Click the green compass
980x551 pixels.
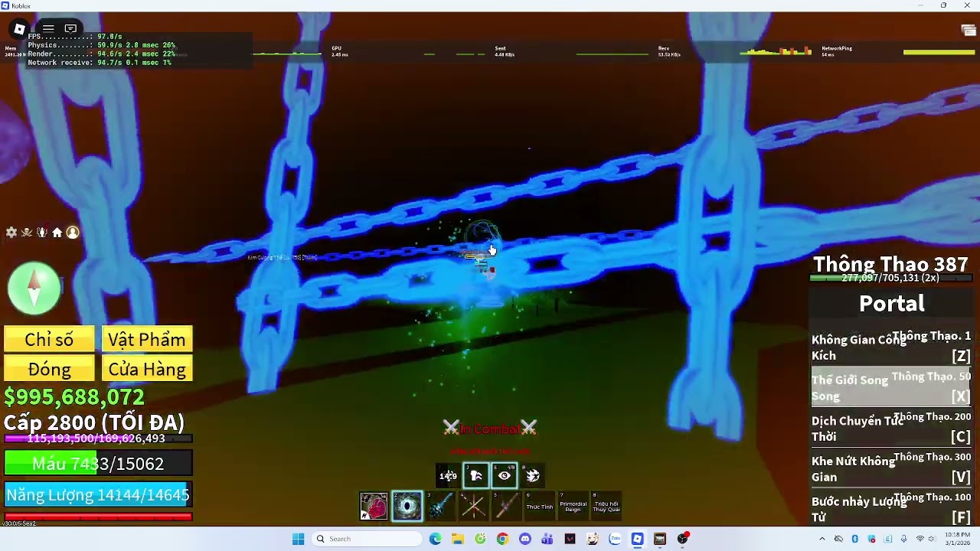(34, 288)
